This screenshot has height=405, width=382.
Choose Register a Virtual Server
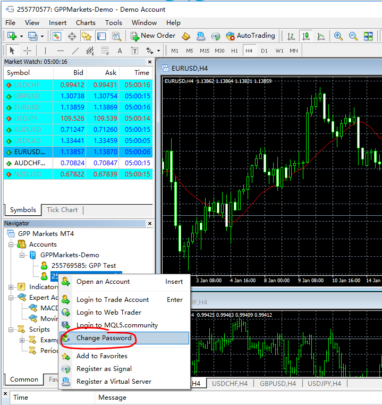(124, 382)
